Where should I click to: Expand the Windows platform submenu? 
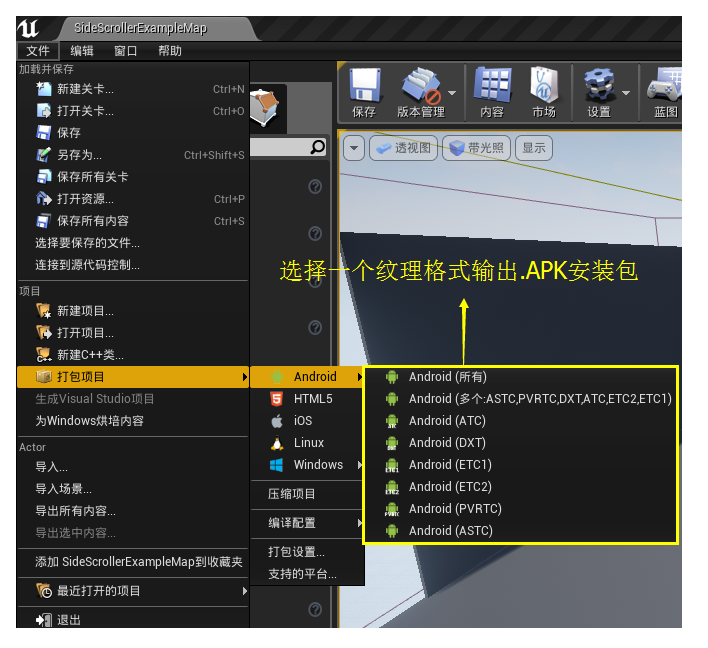pyautogui.click(x=360, y=465)
